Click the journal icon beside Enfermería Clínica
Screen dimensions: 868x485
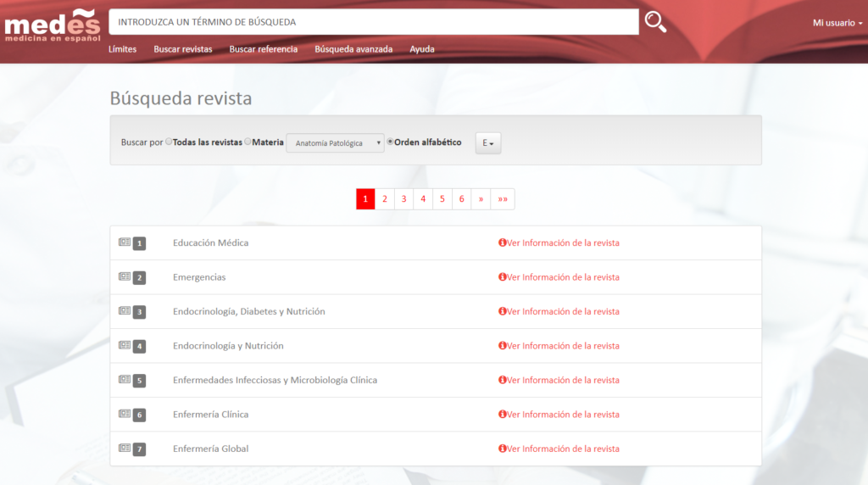click(x=125, y=414)
